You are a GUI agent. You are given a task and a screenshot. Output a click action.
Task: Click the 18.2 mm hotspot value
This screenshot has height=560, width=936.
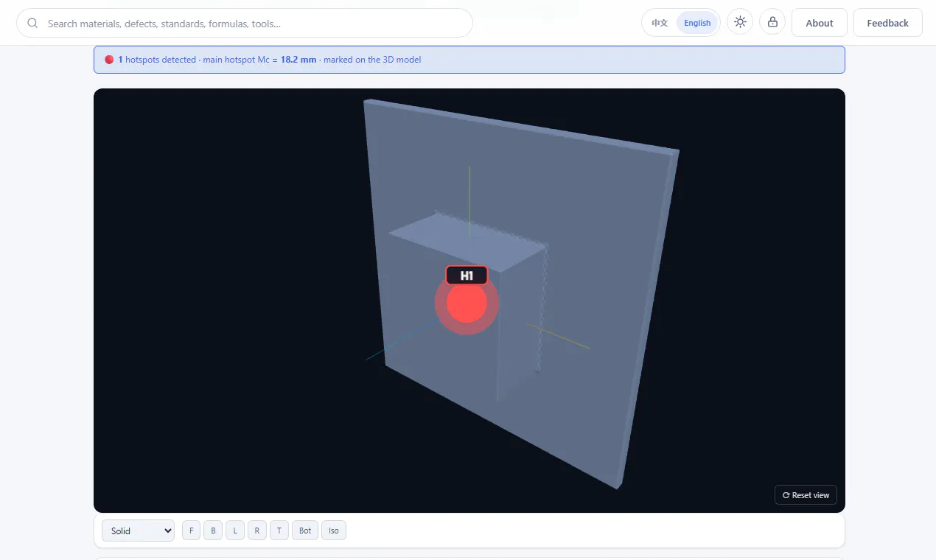pyautogui.click(x=298, y=60)
